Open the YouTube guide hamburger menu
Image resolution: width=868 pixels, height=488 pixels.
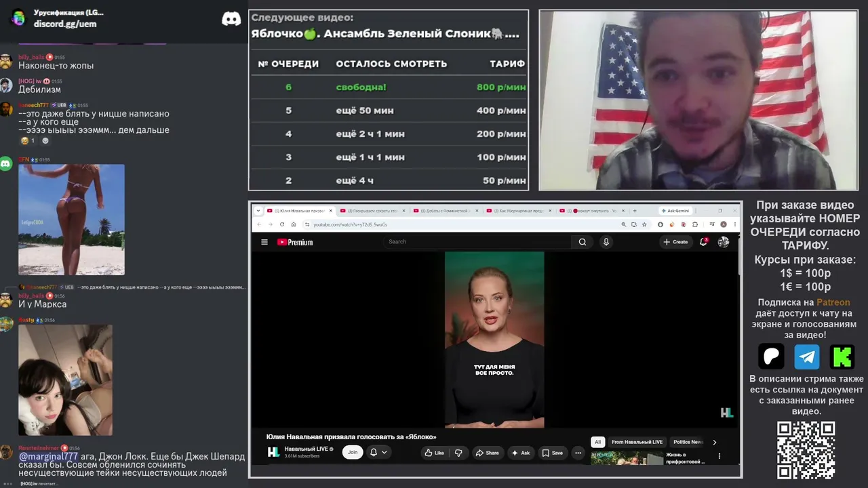coord(264,242)
